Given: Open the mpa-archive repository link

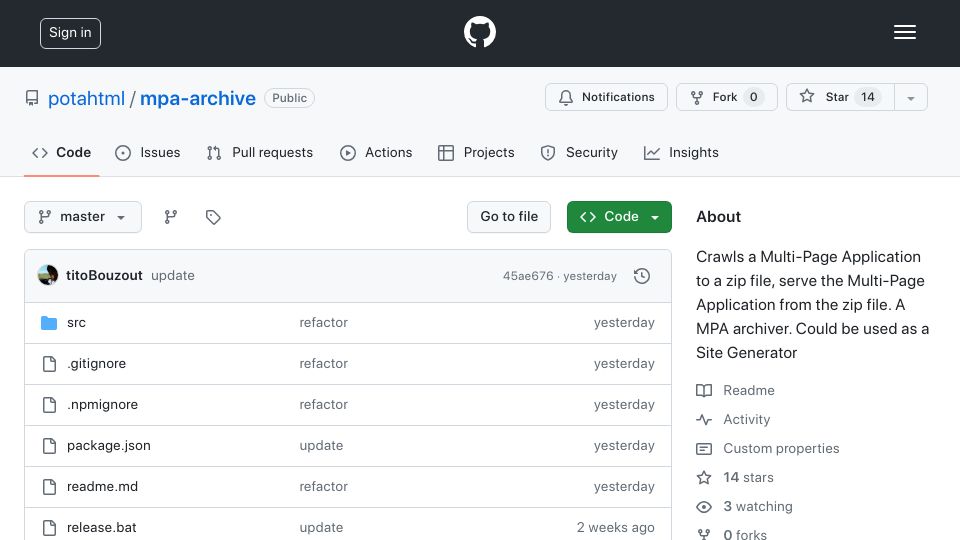Looking at the screenshot, I should pos(198,98).
